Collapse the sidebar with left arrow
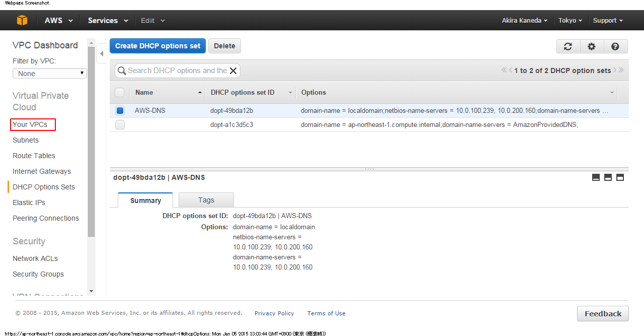Image resolution: width=644 pixels, height=336 pixels. (x=101, y=53)
